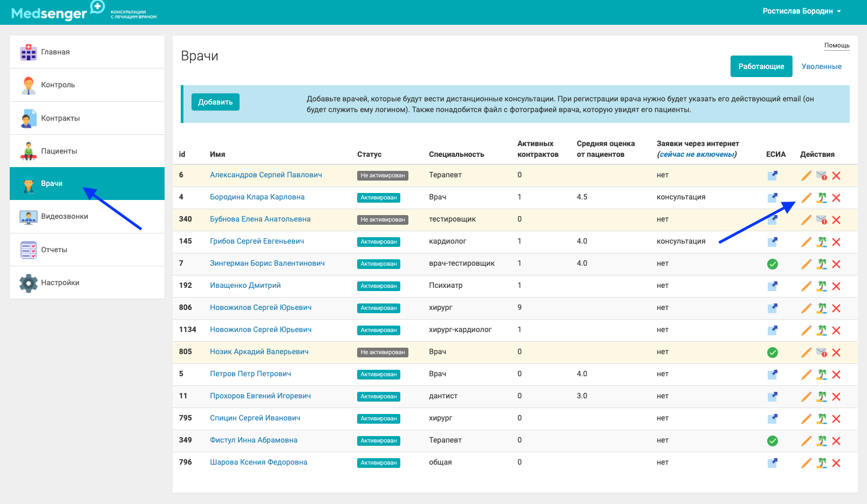The height and width of the screenshot is (504, 867).
Task: Click the envelope icon for Нозик Аркадий Валерьевич
Action: pos(821,353)
